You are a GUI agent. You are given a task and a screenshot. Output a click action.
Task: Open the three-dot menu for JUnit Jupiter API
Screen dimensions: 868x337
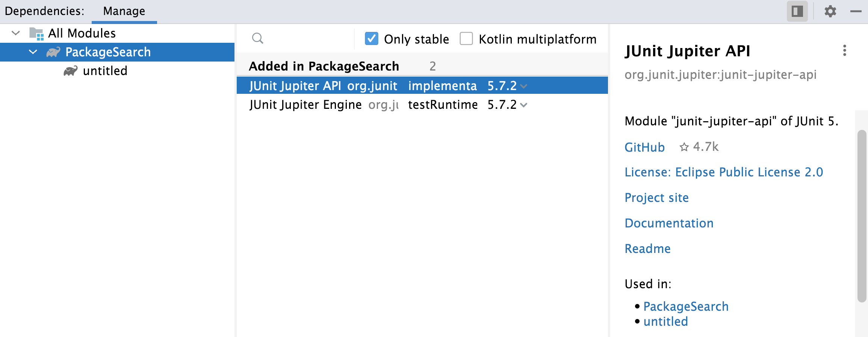click(x=844, y=50)
